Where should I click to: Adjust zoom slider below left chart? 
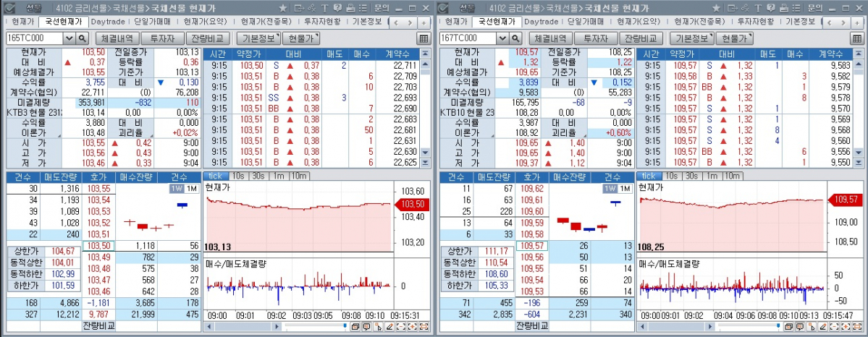tap(345, 326)
